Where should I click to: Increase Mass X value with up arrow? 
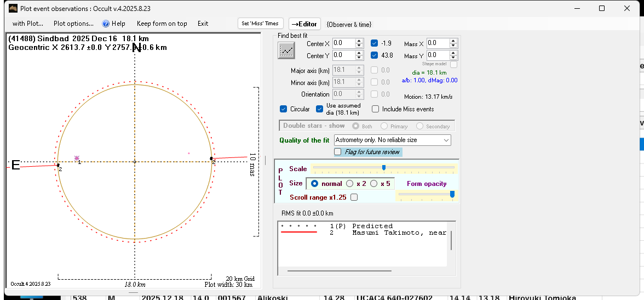pos(453,41)
